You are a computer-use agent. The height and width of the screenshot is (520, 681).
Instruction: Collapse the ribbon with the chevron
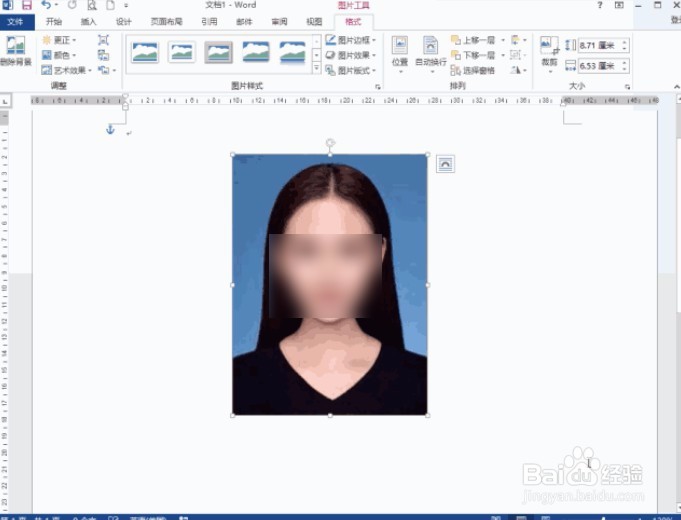point(677,87)
